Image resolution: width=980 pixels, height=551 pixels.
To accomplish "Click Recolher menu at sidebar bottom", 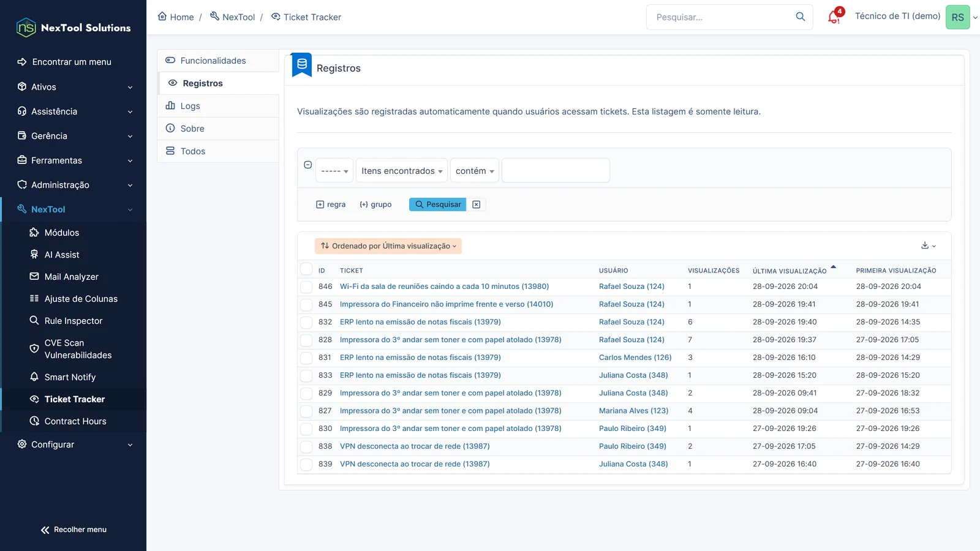I will (73, 530).
